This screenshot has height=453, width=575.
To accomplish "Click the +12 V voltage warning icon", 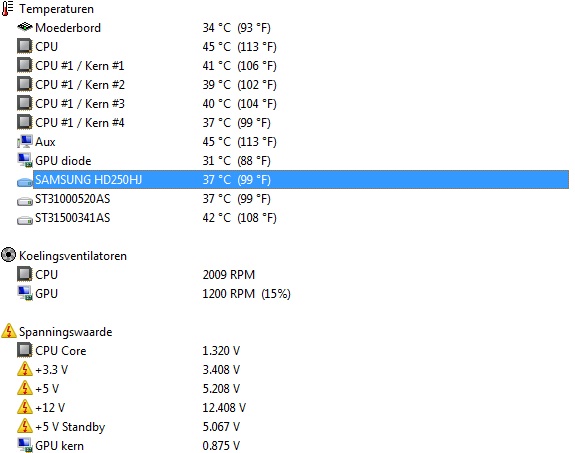I will click(25, 407).
